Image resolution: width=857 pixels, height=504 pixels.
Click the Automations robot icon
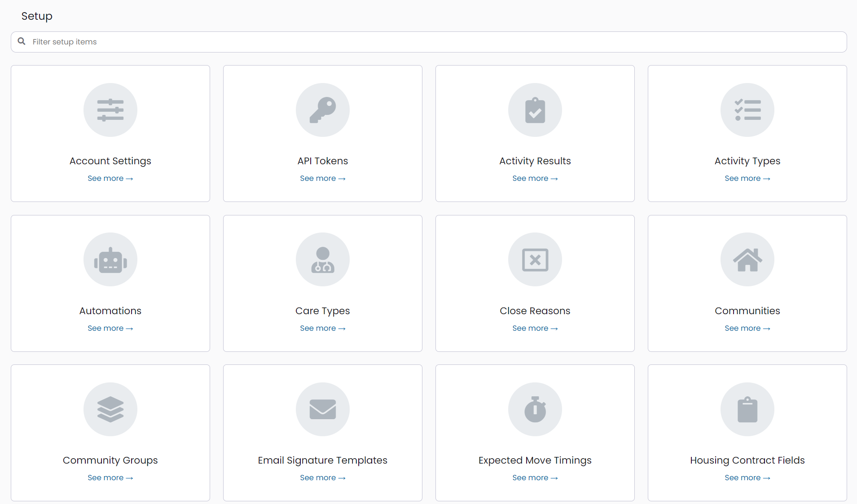[110, 259]
